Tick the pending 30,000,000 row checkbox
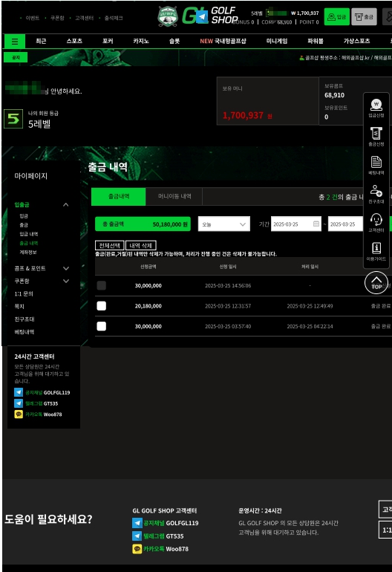This screenshot has width=392, height=572. 102,285
